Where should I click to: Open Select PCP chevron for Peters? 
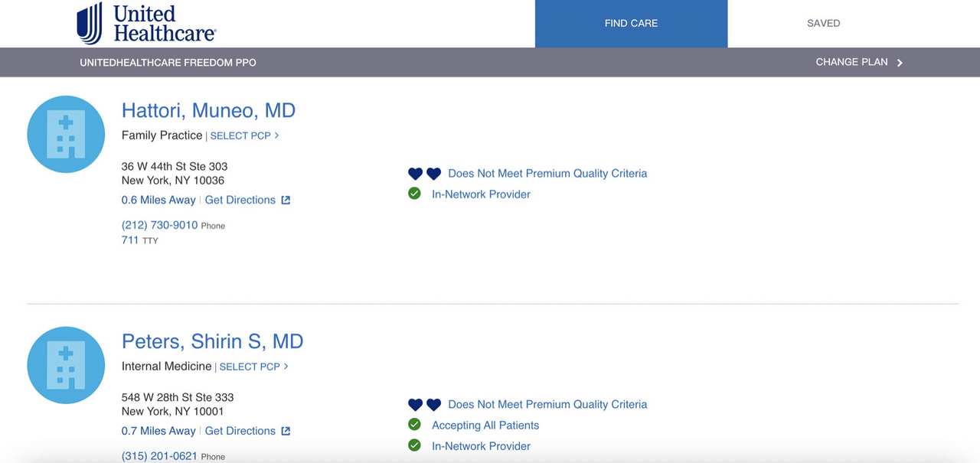(286, 367)
